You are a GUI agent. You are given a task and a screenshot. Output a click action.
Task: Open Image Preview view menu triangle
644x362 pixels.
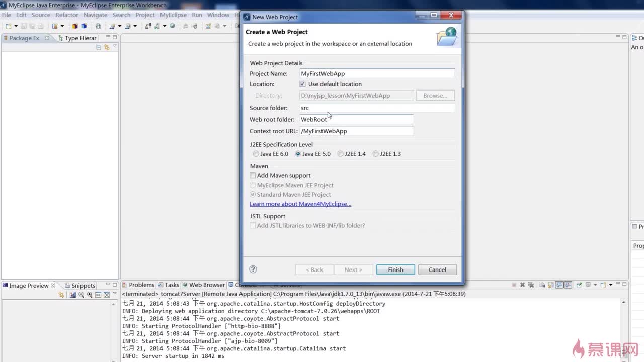tap(115, 293)
